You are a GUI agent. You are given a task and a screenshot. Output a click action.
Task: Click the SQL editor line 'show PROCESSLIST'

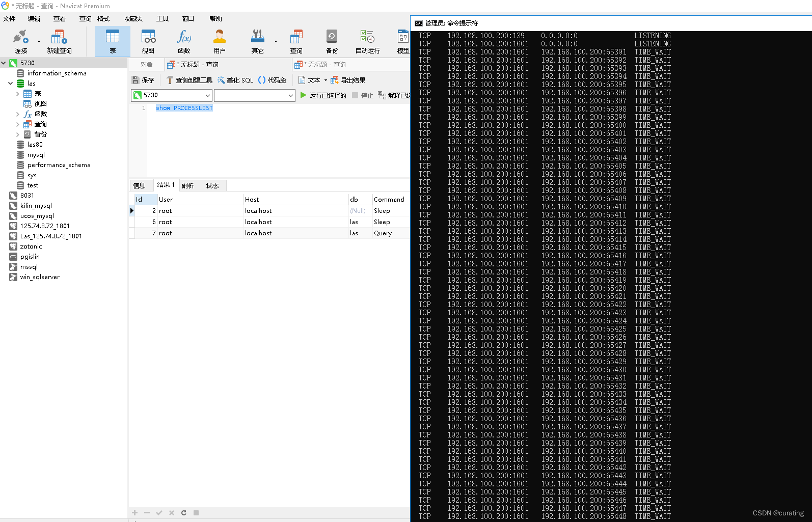(184, 108)
